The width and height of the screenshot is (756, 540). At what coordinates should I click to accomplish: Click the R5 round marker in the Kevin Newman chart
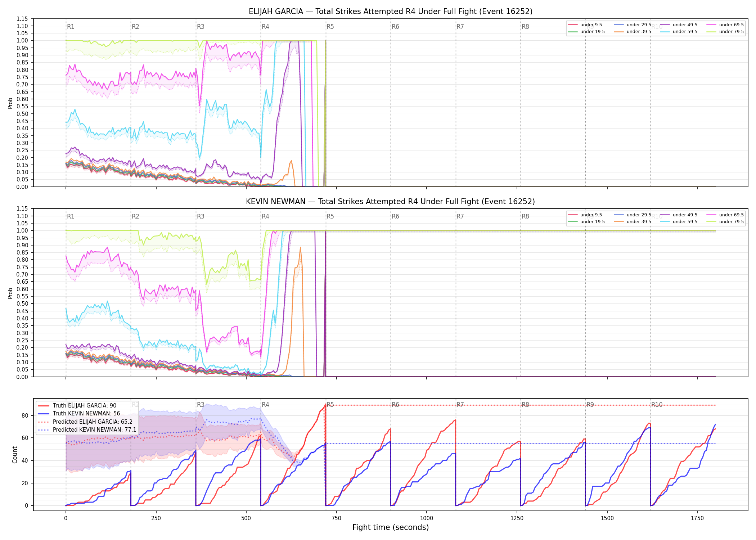click(x=330, y=216)
